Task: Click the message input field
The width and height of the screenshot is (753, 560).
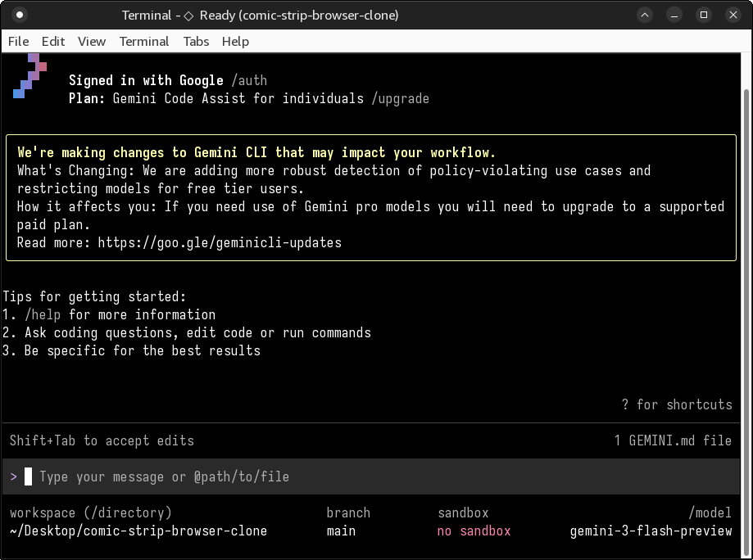Action: 369,476
